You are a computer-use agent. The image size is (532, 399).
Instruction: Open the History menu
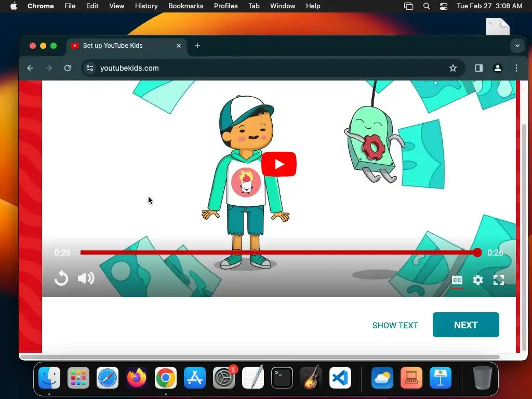coord(146,6)
